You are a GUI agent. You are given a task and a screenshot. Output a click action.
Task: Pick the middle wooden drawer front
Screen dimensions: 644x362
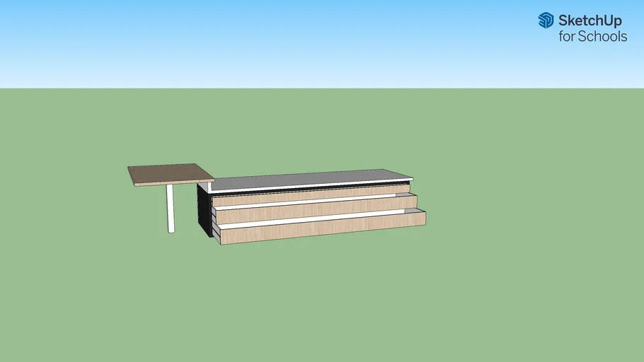(x=311, y=210)
